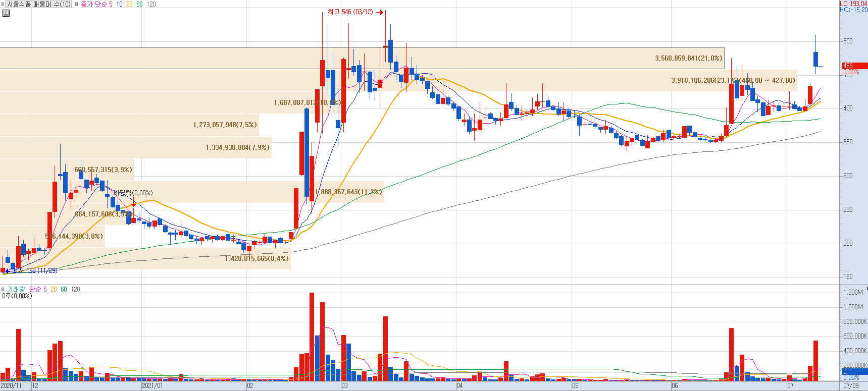Click the 2021/01 date axis label
The width and height of the screenshot is (868, 391).
[152, 386]
